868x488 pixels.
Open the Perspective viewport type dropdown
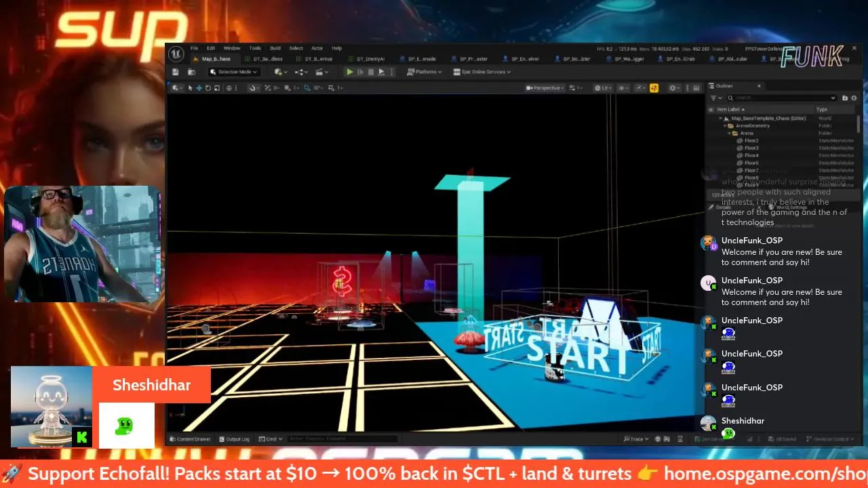(x=545, y=88)
